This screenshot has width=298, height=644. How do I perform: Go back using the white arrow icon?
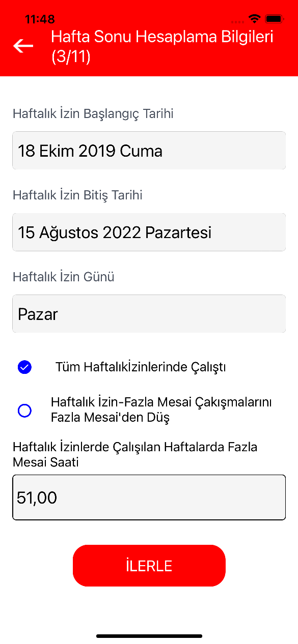pyautogui.click(x=23, y=46)
